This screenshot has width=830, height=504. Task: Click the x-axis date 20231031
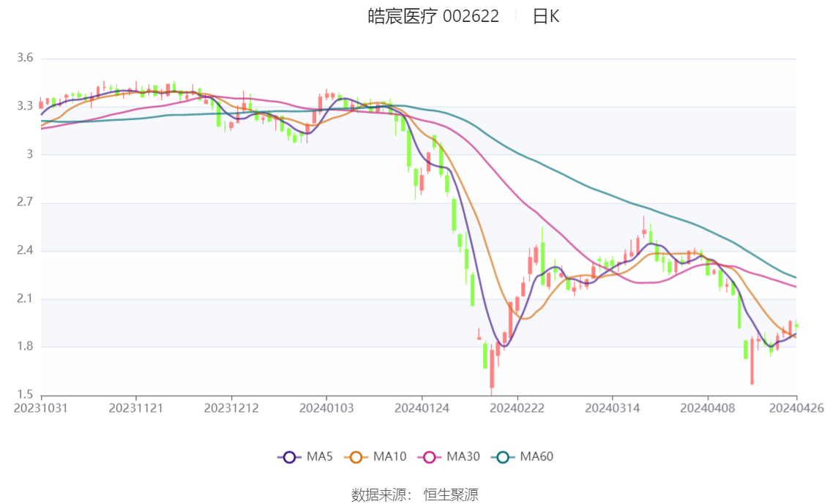pos(41,408)
